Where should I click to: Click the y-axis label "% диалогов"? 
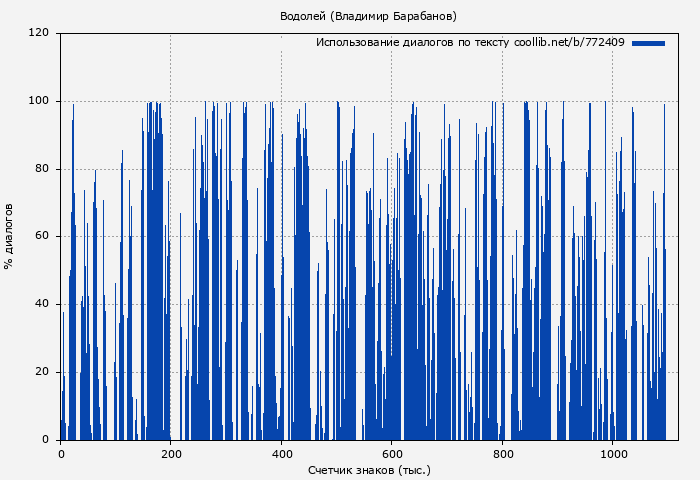(x=9, y=236)
